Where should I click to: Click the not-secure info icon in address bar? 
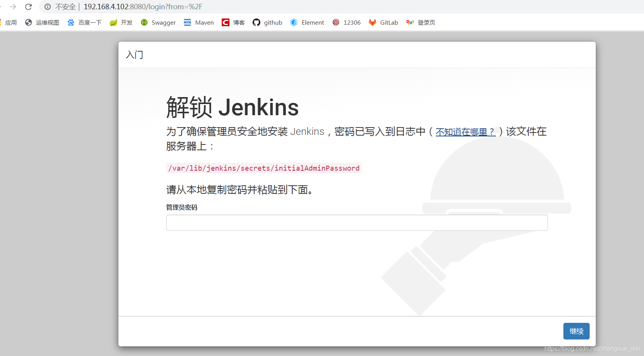[x=47, y=7]
